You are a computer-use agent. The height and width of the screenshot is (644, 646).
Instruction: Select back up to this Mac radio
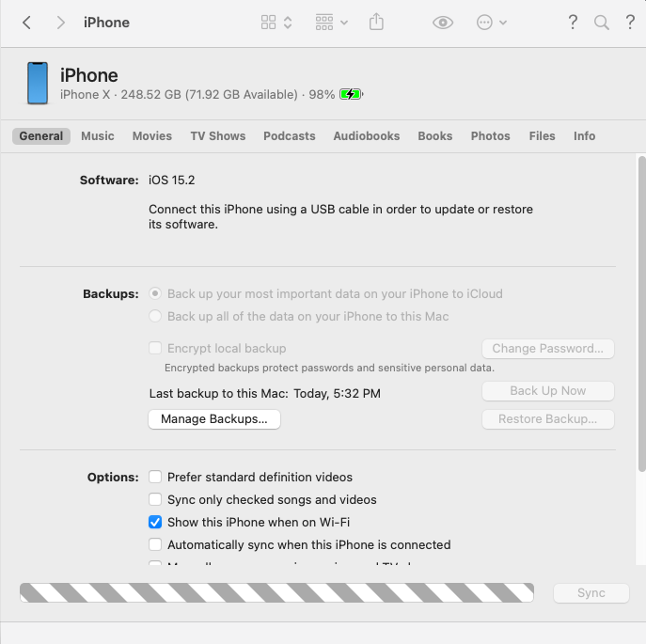(x=155, y=316)
